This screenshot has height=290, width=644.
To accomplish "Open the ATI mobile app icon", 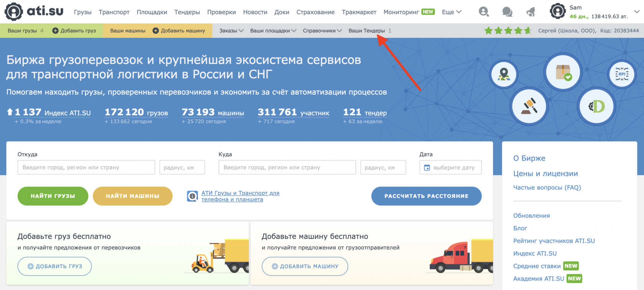I will [192, 196].
